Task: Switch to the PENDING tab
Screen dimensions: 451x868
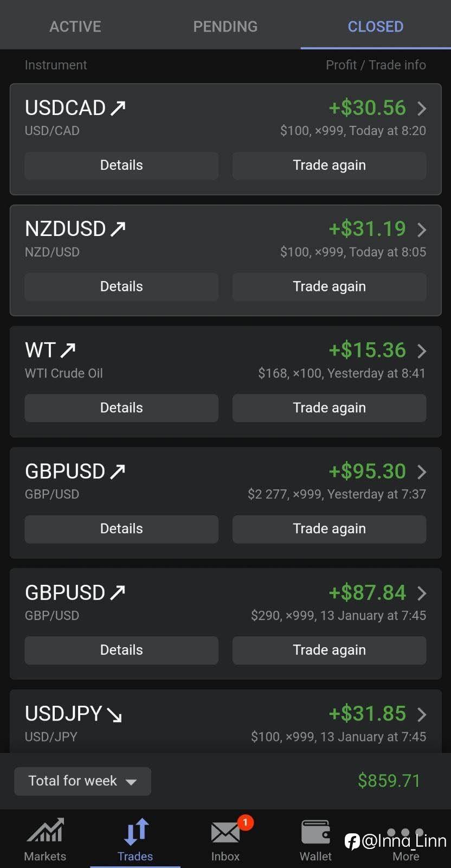Action: point(225,26)
